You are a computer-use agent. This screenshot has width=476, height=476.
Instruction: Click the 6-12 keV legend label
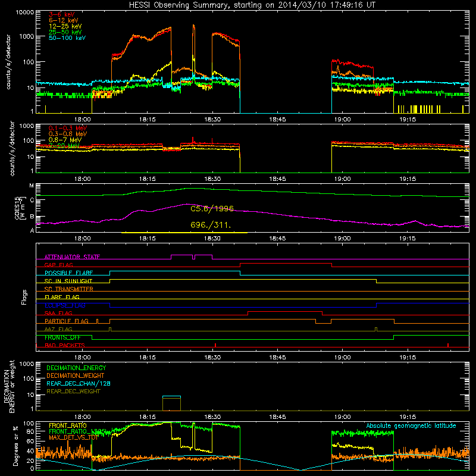(64, 20)
